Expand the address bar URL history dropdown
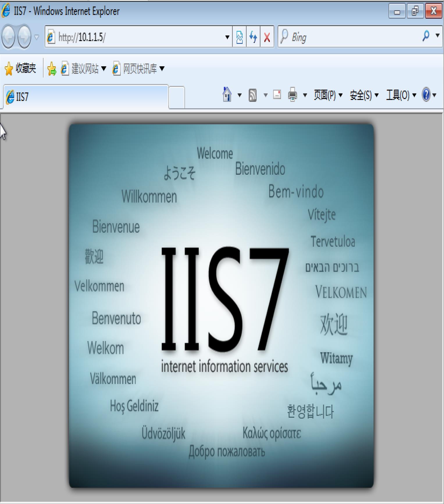 coord(227,37)
